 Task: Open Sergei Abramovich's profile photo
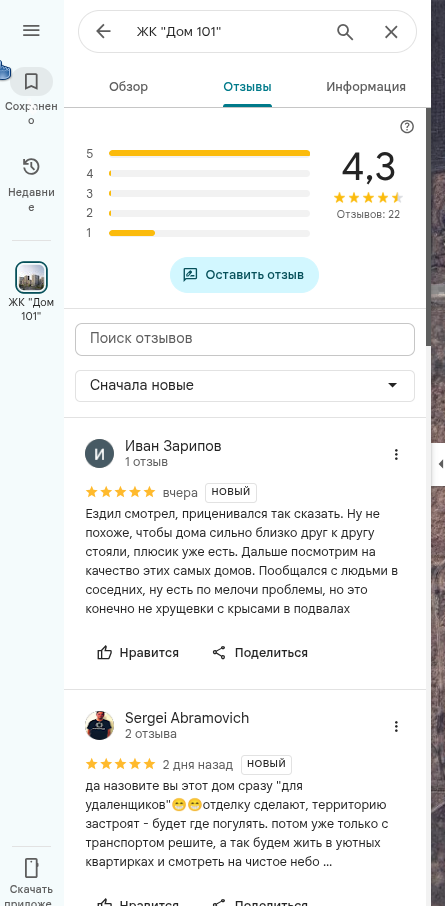pos(99,725)
